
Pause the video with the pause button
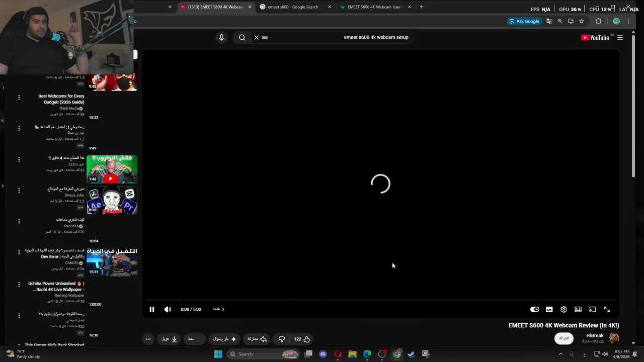click(152, 309)
